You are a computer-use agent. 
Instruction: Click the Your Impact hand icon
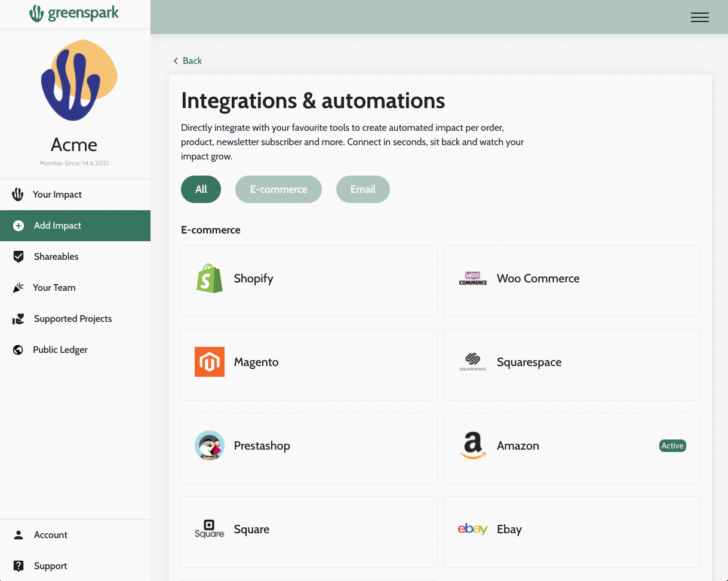point(18,194)
